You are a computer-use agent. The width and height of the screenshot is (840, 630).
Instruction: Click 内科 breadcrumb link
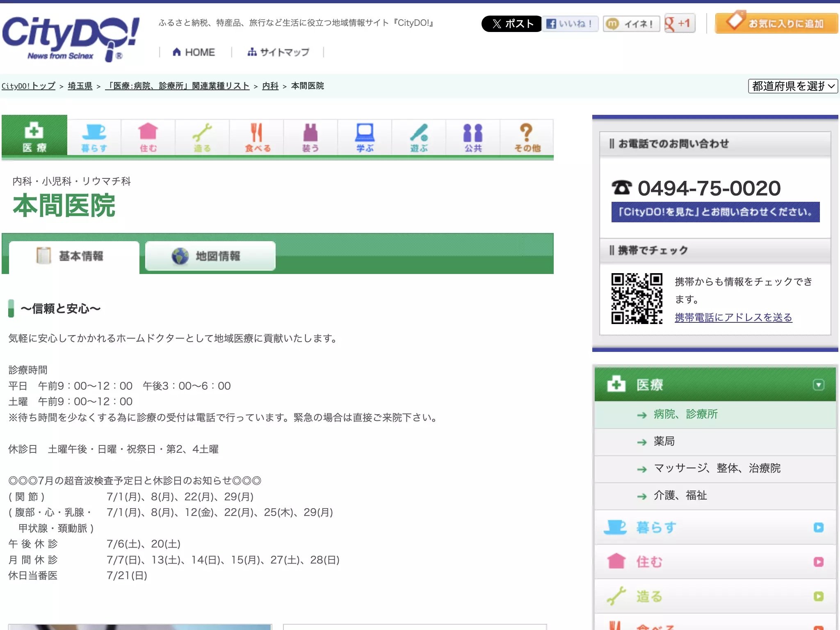click(270, 86)
